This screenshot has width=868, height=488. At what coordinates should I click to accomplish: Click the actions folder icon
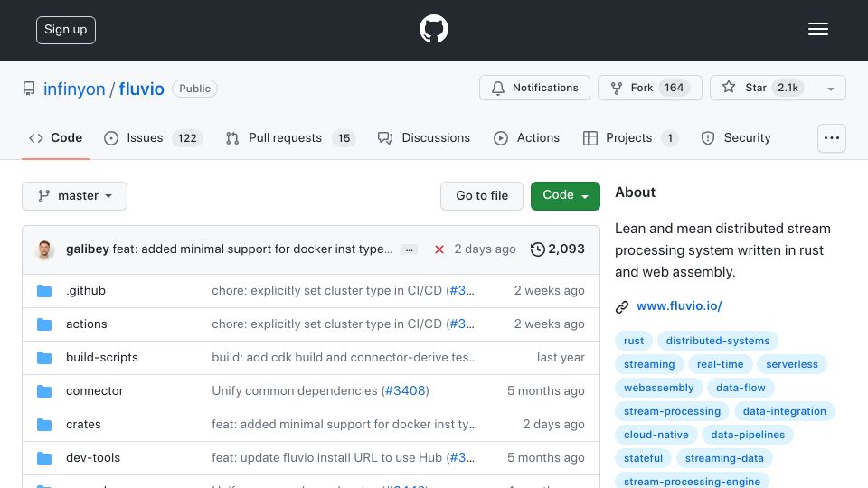click(44, 324)
